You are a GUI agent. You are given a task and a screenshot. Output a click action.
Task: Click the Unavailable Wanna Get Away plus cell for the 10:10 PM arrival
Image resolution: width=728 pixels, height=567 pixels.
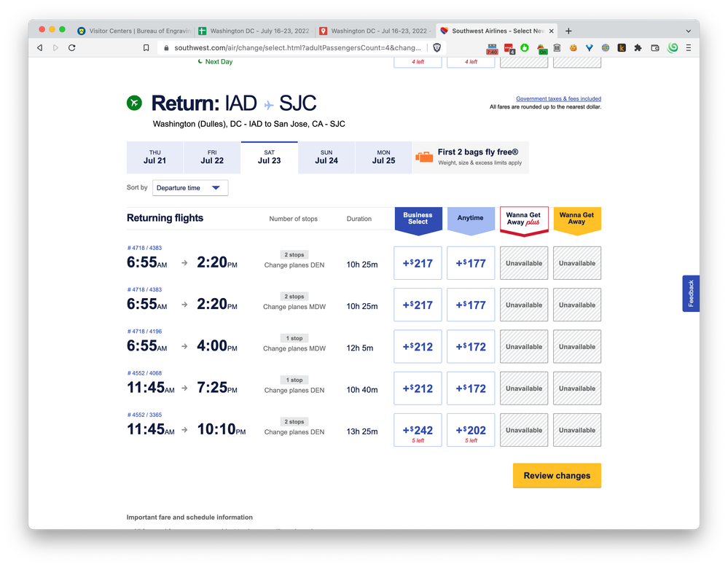(524, 431)
